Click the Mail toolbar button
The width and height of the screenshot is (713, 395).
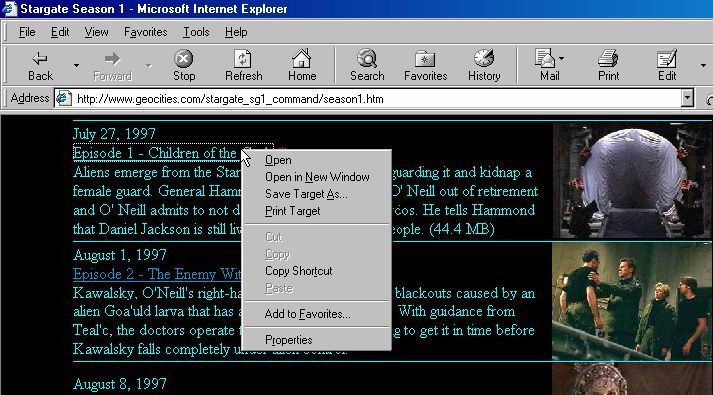coord(549,66)
